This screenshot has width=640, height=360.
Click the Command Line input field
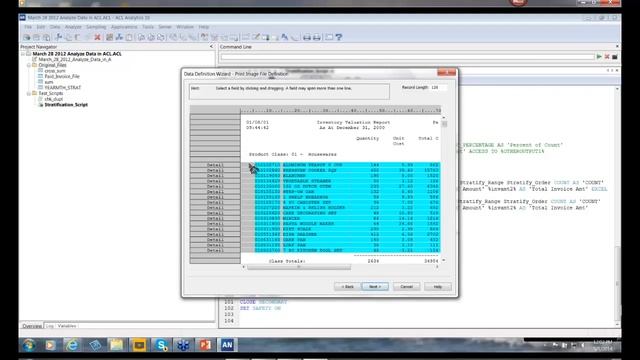407,57
